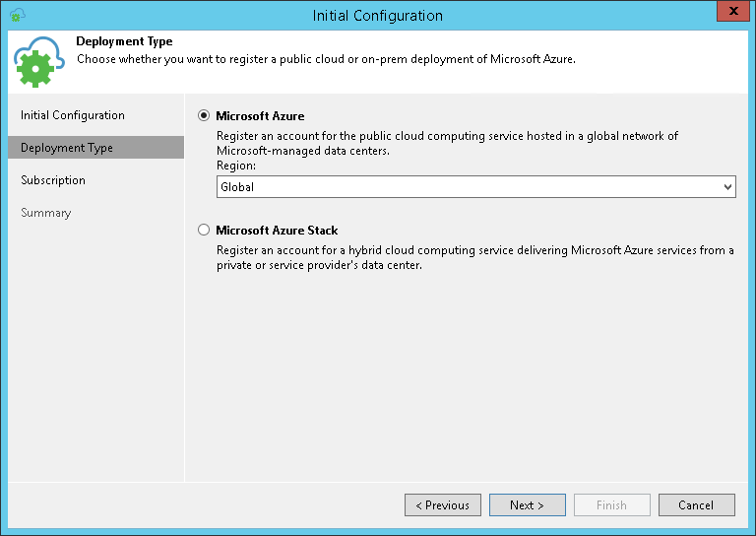Click the Summary step in sidebar
The width and height of the screenshot is (756, 536).
45,213
